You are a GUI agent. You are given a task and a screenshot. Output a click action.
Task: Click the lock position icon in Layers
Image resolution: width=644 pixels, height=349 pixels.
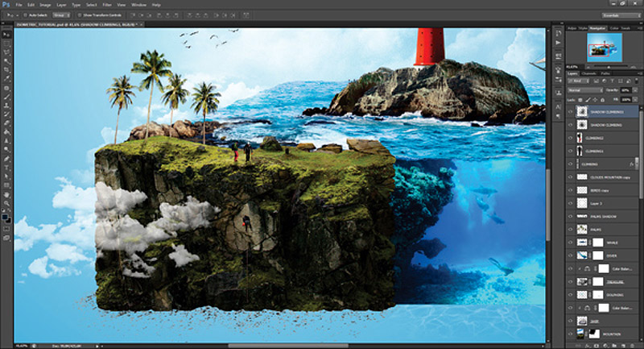(x=595, y=100)
